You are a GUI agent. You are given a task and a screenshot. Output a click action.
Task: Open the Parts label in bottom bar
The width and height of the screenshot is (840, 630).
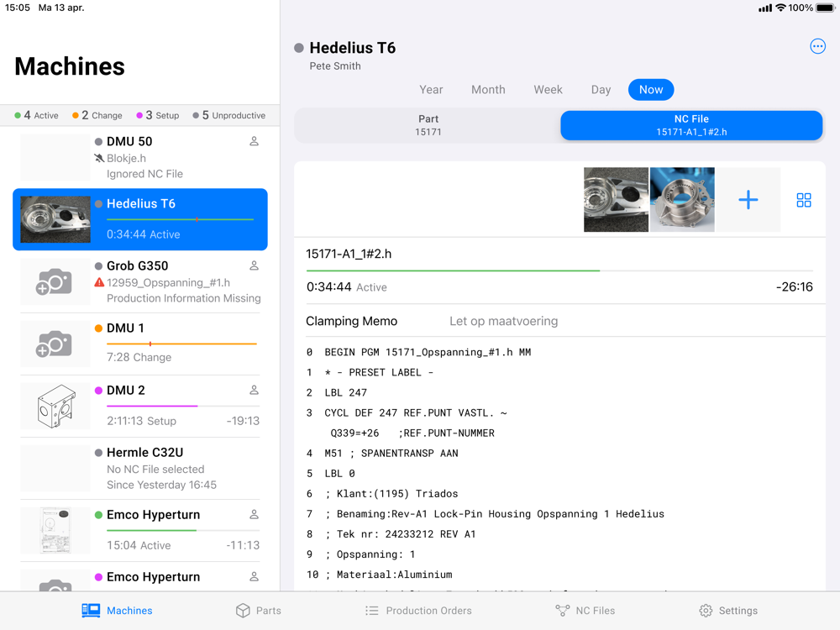click(269, 611)
